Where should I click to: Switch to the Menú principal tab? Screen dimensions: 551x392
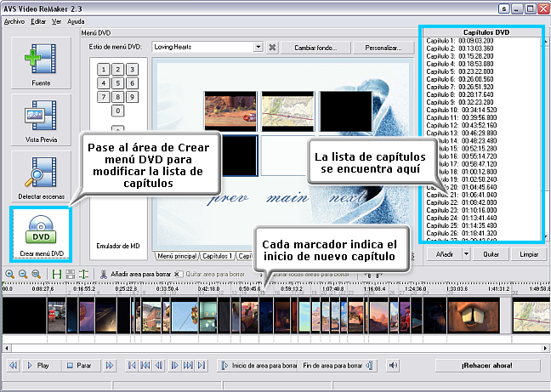177,256
